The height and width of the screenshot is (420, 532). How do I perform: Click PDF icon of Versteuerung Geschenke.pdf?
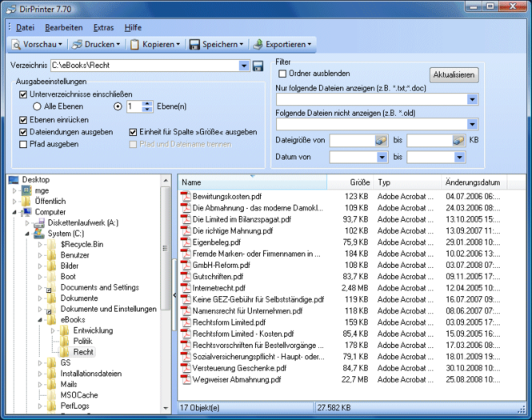(186, 368)
